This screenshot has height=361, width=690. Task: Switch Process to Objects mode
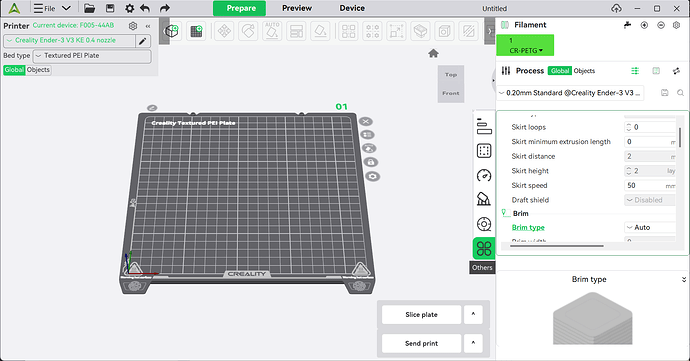pos(584,71)
